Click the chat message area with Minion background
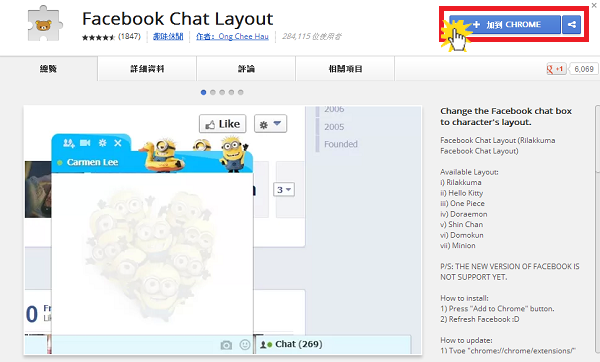Image resolution: width=600 pixels, height=362 pixels. tap(152, 254)
